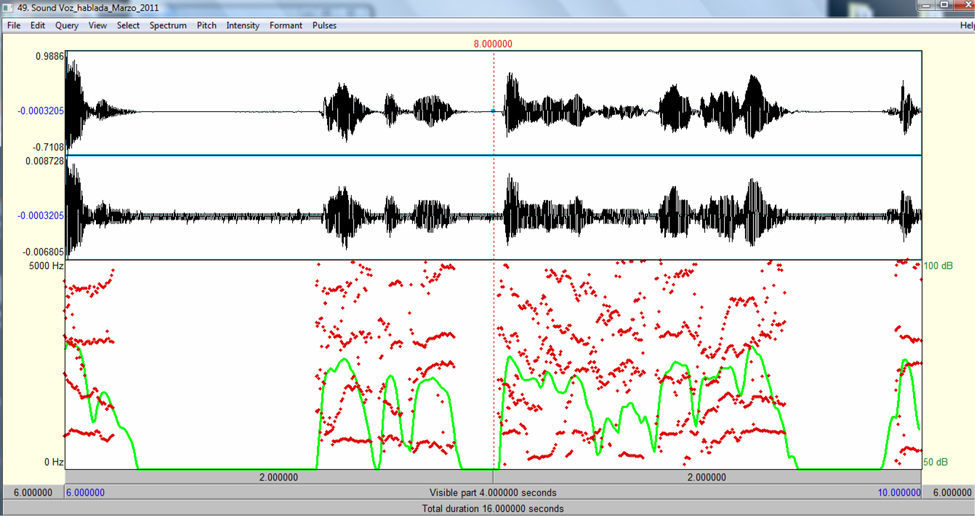Play the right 2.000000 segment after cursor

tap(707, 477)
